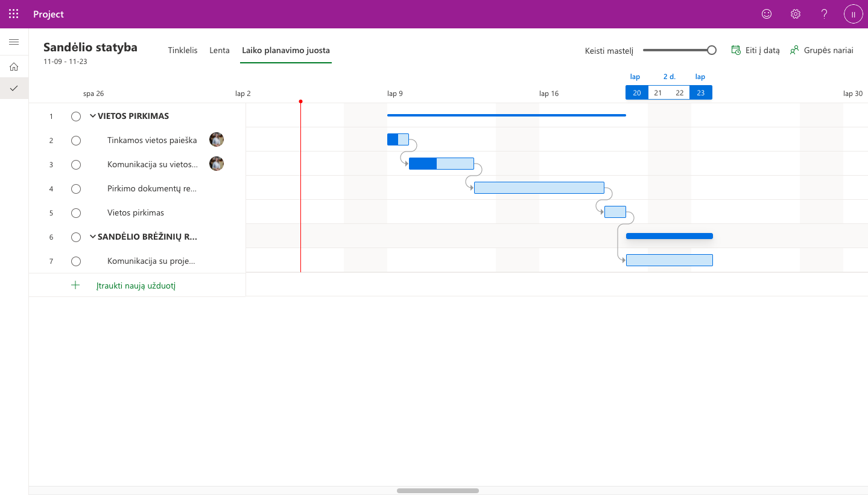868x495 pixels.
Task: Click the lap 16 date label
Action: pos(549,94)
